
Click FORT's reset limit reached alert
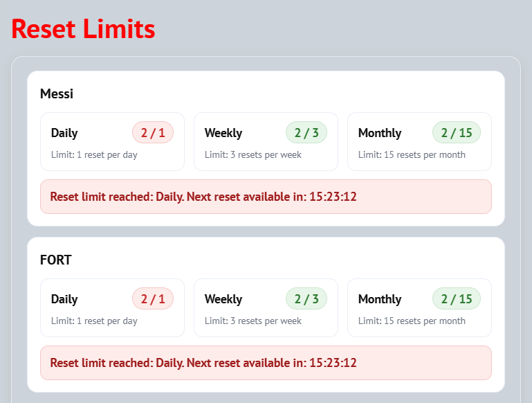(x=266, y=363)
